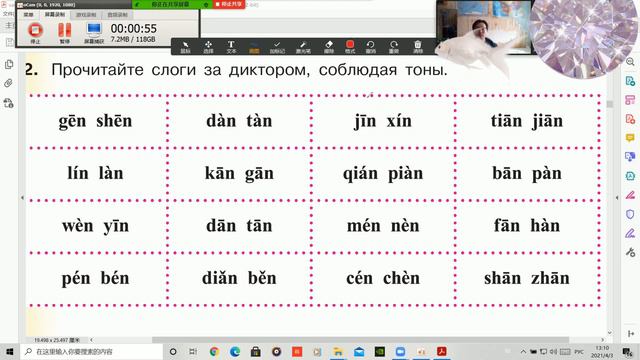Image resolution: width=640 pixels, height=360 pixels.
Task: Click the presenter webcam thumbnail
Action: (484, 27)
